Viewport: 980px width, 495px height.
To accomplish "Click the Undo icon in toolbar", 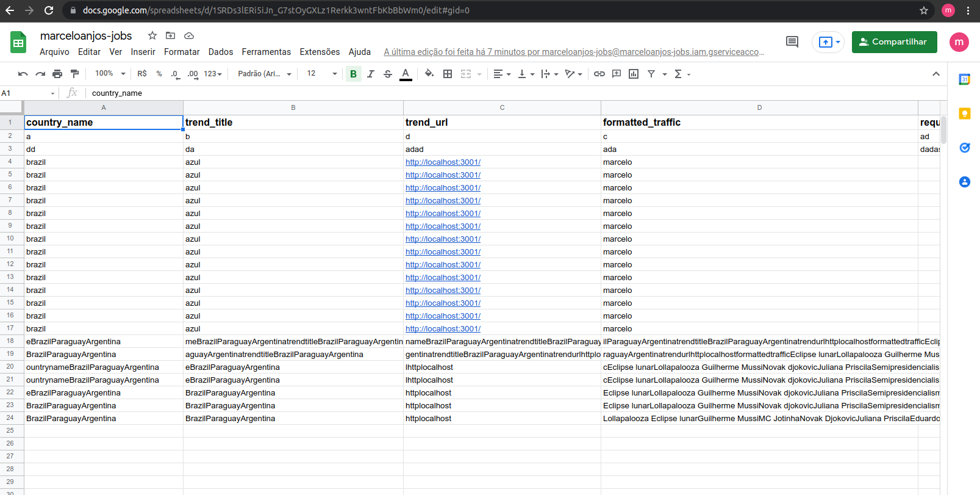I will tap(23, 74).
